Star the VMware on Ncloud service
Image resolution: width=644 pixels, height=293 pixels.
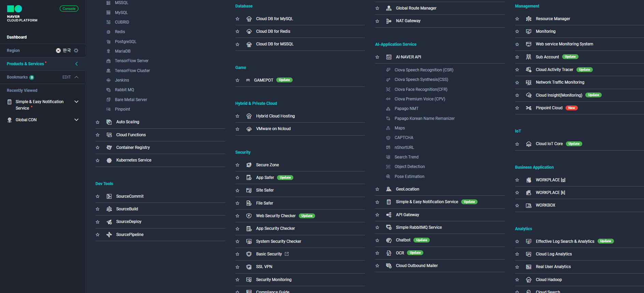click(237, 129)
